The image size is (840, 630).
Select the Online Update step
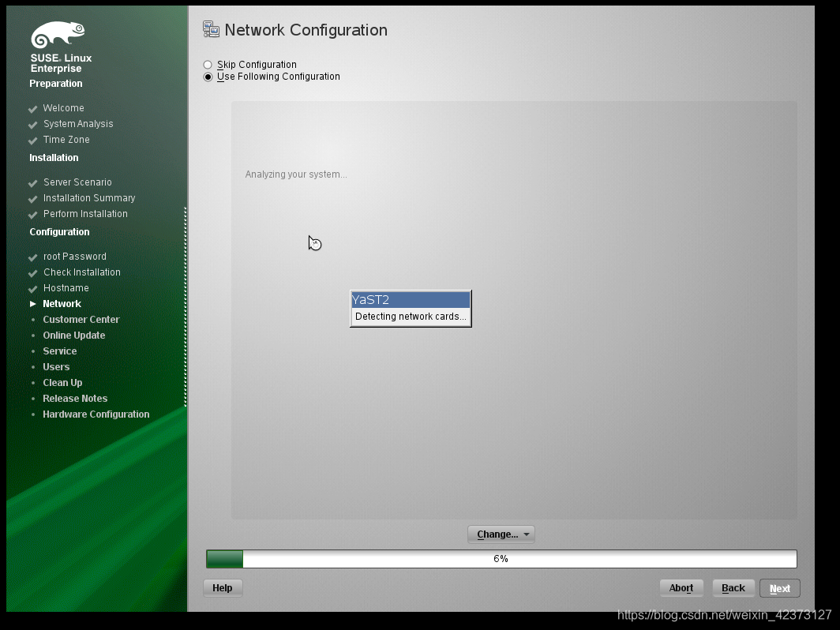point(74,336)
